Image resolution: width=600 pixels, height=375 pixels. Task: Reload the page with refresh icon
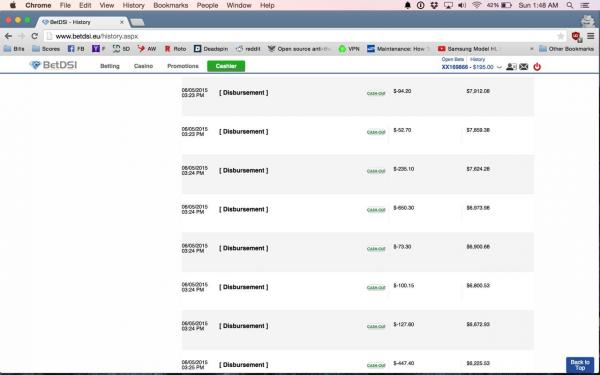34,36
